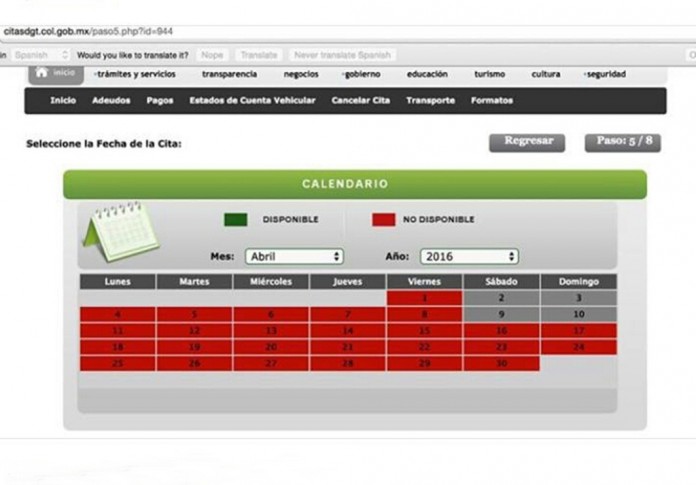
Task: Click the Viernes column header
Action: (424, 282)
